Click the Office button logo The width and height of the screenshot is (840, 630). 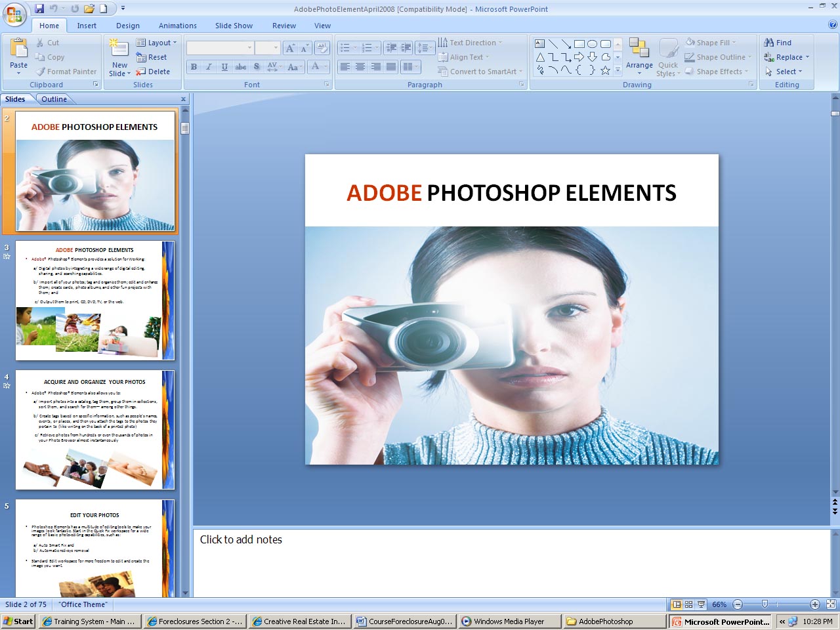tap(14, 14)
